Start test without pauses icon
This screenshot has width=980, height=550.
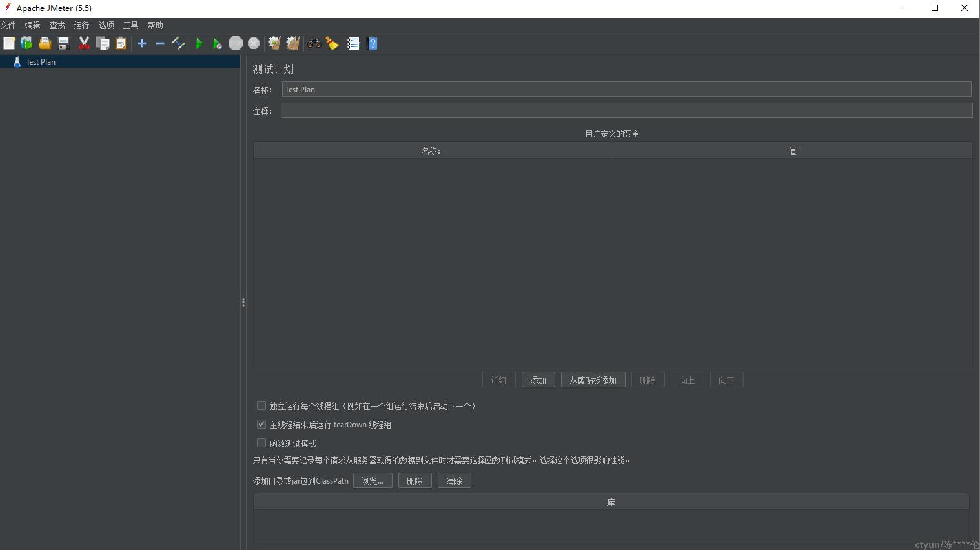point(218,43)
